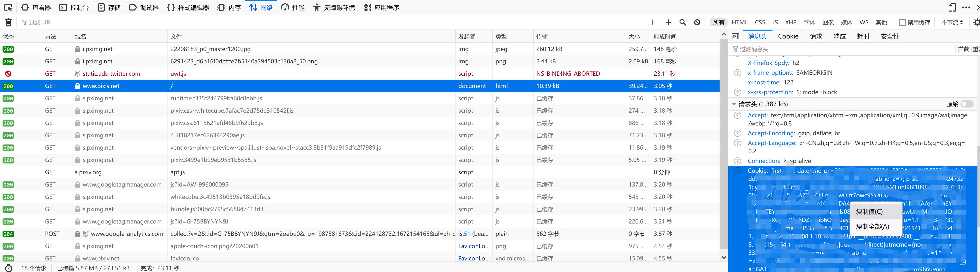The image size is (980, 272).
Task: Select the apt.js request row
Action: pyautogui.click(x=360, y=172)
